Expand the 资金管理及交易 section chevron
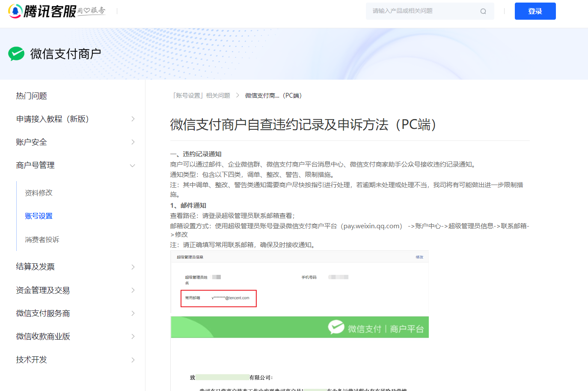The width and height of the screenshot is (588, 391). coord(133,290)
